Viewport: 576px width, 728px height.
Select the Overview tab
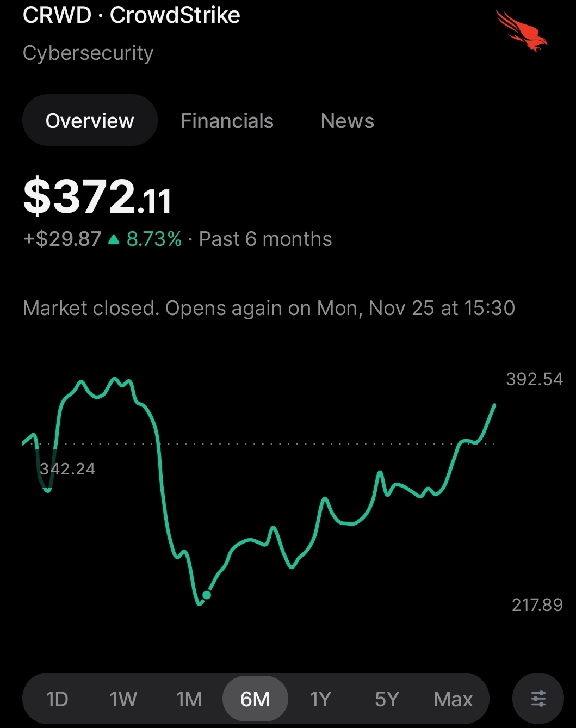(90, 121)
